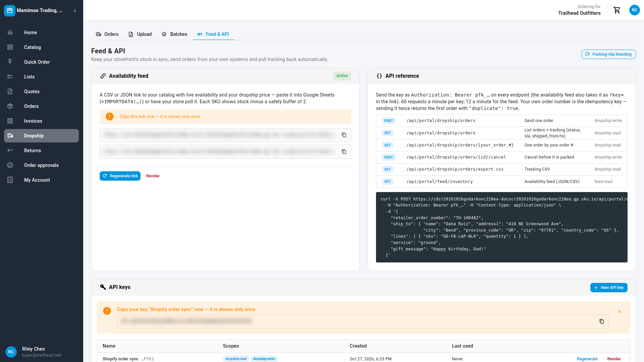Click the Order approvals badge icon
The image size is (644, 362).
tap(10, 165)
